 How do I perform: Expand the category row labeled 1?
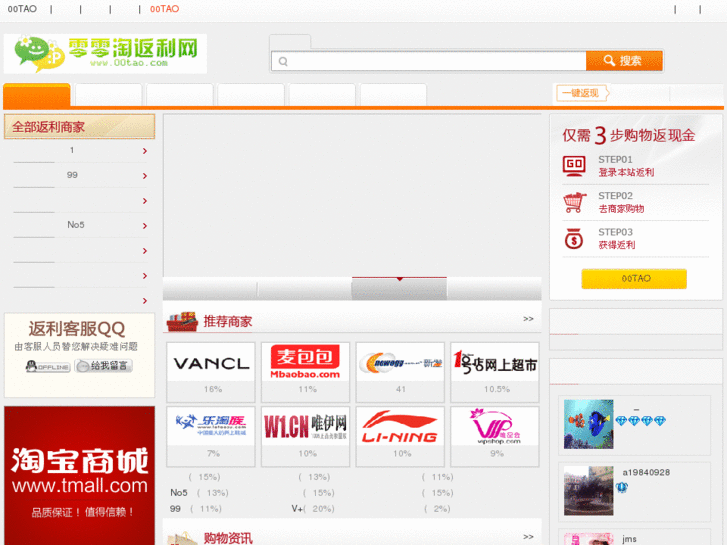pyautogui.click(x=81, y=150)
